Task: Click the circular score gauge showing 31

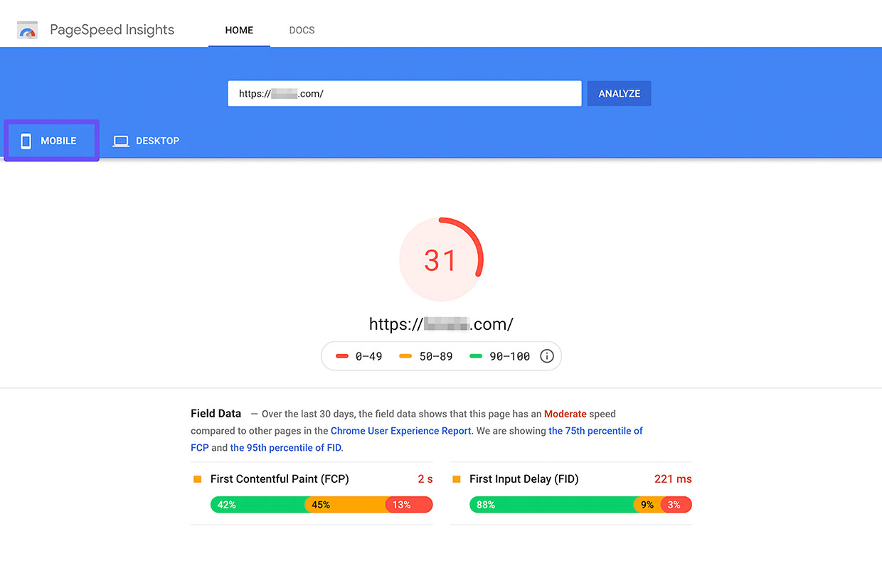Action: (x=441, y=260)
